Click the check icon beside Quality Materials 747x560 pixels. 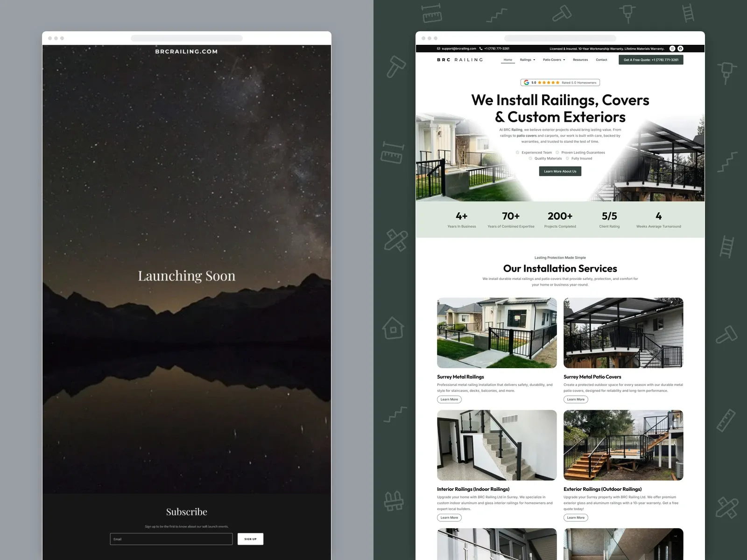pyautogui.click(x=530, y=158)
